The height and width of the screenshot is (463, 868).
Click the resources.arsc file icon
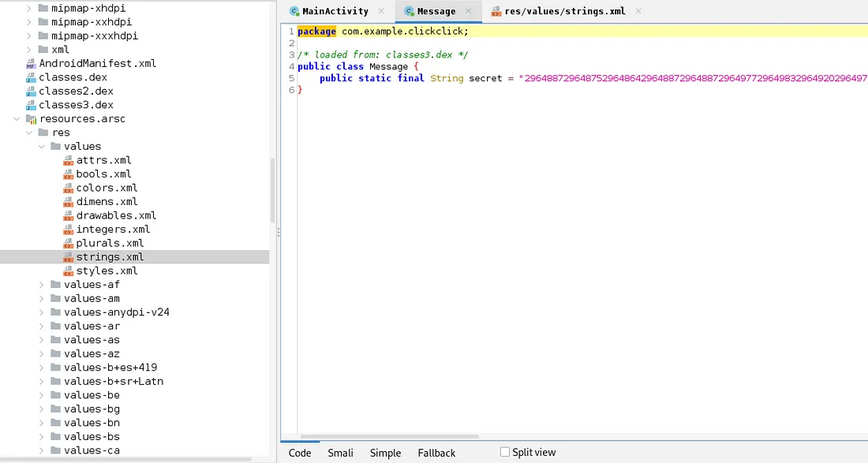(32, 119)
